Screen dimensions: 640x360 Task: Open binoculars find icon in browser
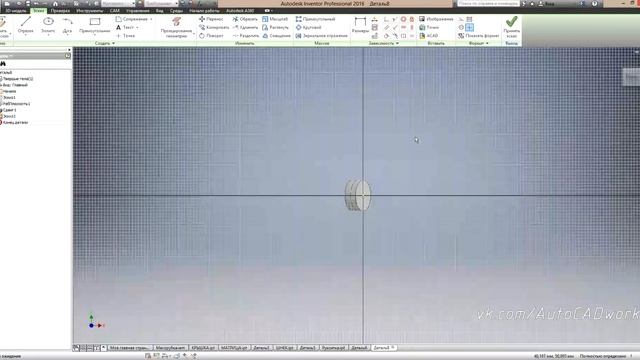(x=3, y=64)
